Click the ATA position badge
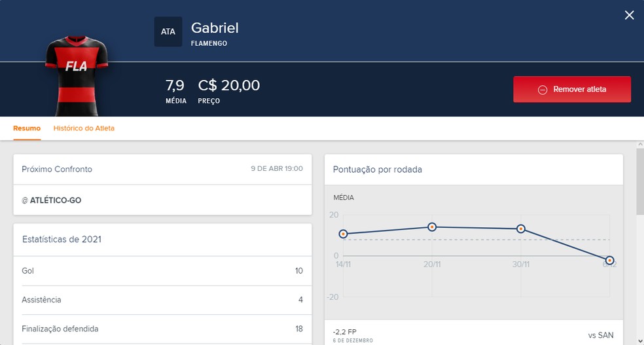 point(168,31)
